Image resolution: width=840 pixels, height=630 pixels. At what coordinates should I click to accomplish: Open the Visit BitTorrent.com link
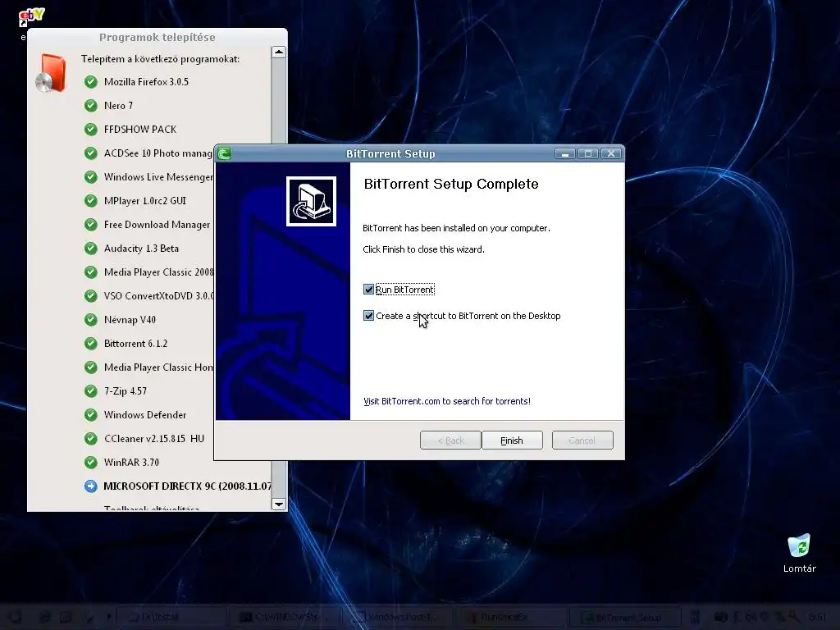447,401
